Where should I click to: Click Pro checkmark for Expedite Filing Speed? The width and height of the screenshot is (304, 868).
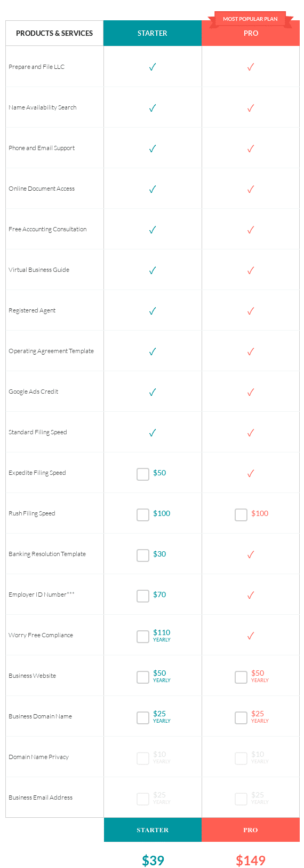(x=251, y=473)
